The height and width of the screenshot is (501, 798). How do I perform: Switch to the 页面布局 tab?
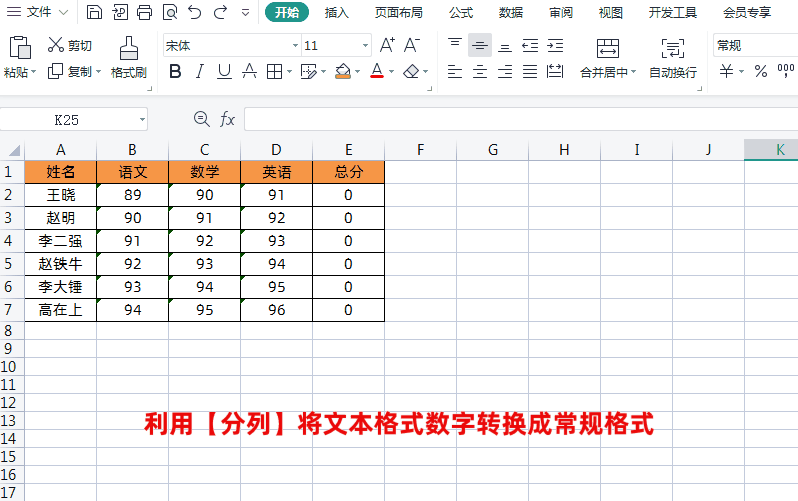click(x=398, y=12)
